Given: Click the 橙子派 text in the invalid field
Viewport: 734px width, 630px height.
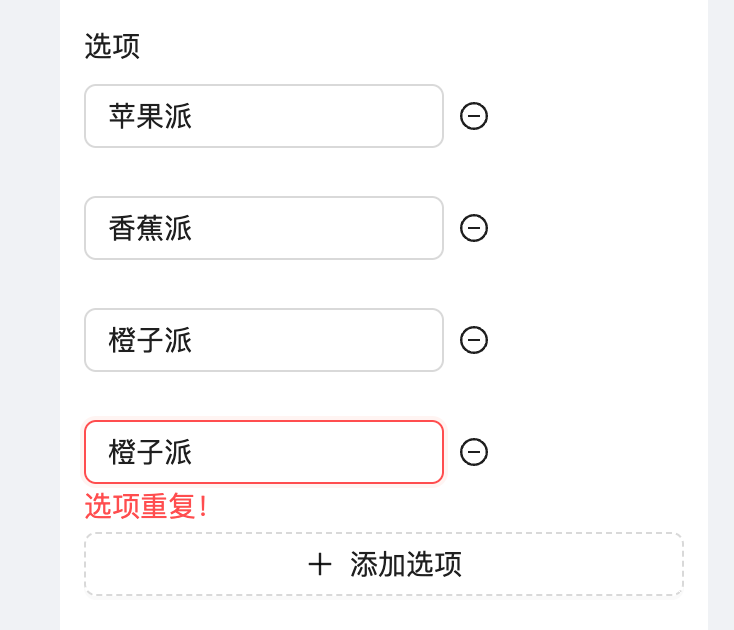Looking at the screenshot, I should coord(150,452).
